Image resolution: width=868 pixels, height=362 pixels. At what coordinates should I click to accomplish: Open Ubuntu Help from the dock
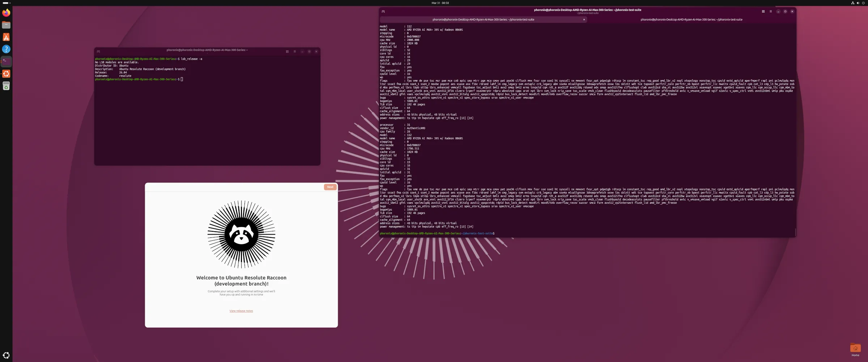pyautogui.click(x=6, y=49)
